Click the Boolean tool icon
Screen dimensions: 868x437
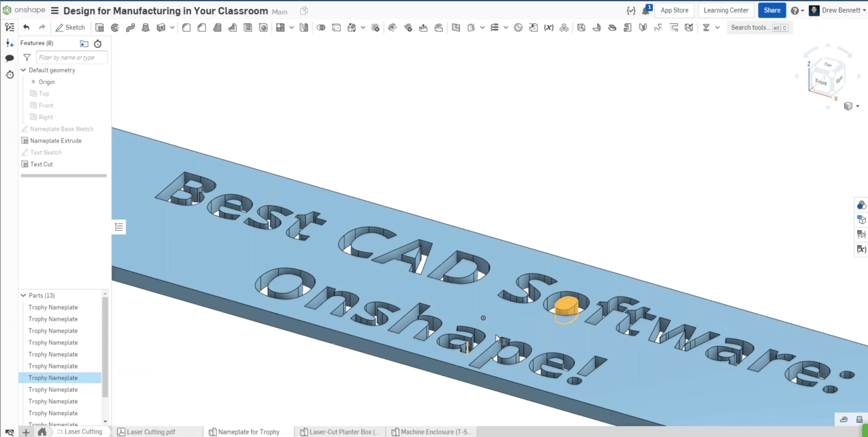tap(321, 28)
